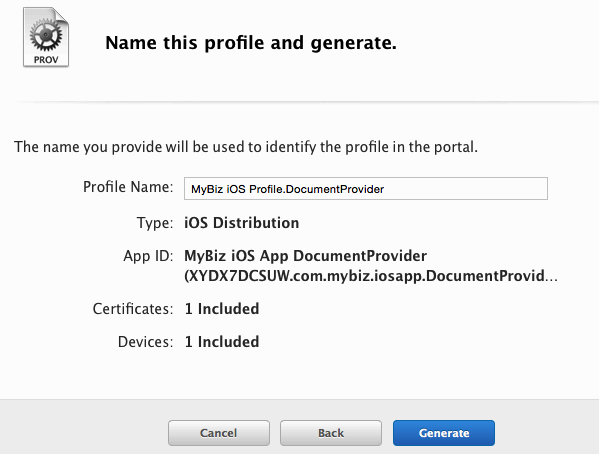
Task: Click the description about identifying the profile
Action: pos(246,147)
